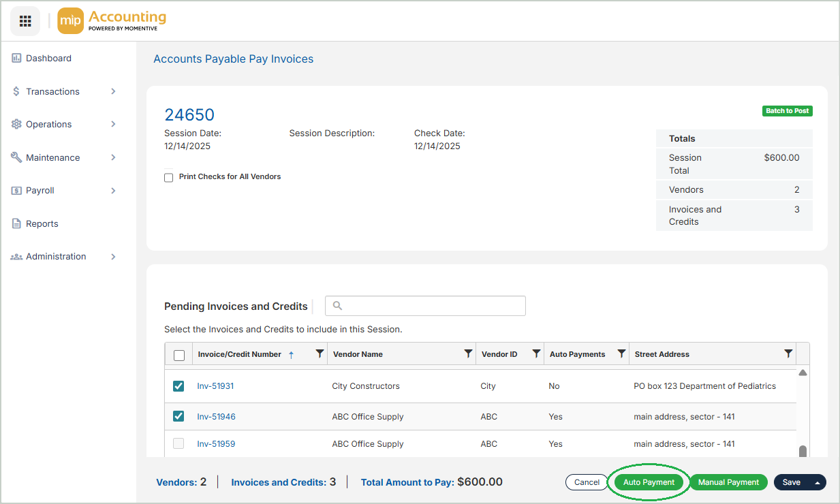Open the app launcher grid icon
840x504 pixels.
coord(25,21)
